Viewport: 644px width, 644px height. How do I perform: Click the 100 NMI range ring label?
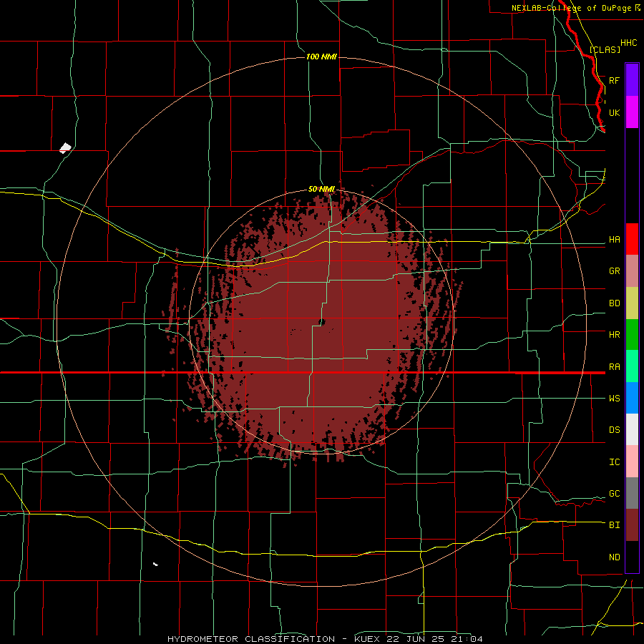click(x=321, y=57)
